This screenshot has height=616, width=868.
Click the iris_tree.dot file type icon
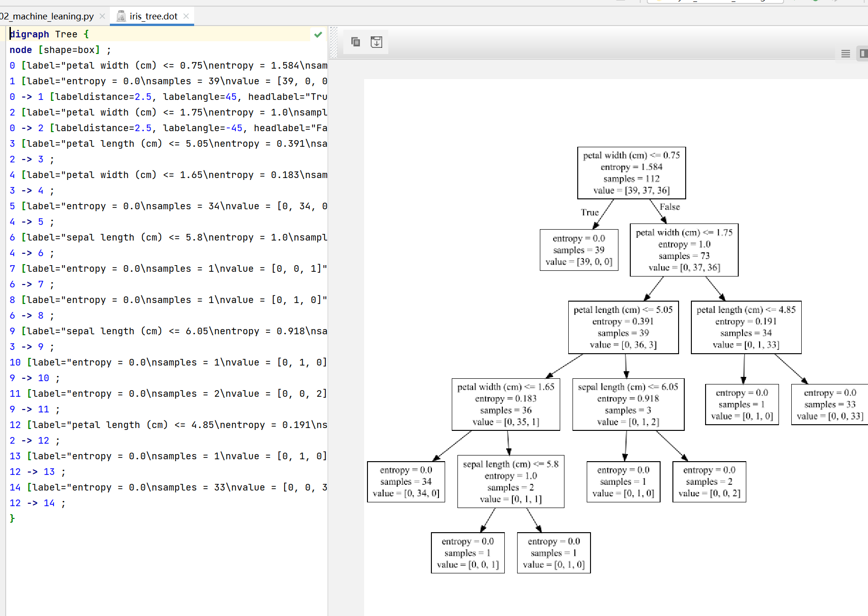(121, 16)
